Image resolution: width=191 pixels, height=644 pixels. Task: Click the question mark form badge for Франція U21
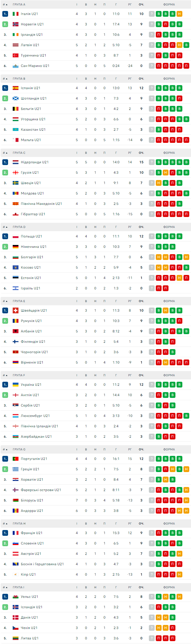[151, 533]
